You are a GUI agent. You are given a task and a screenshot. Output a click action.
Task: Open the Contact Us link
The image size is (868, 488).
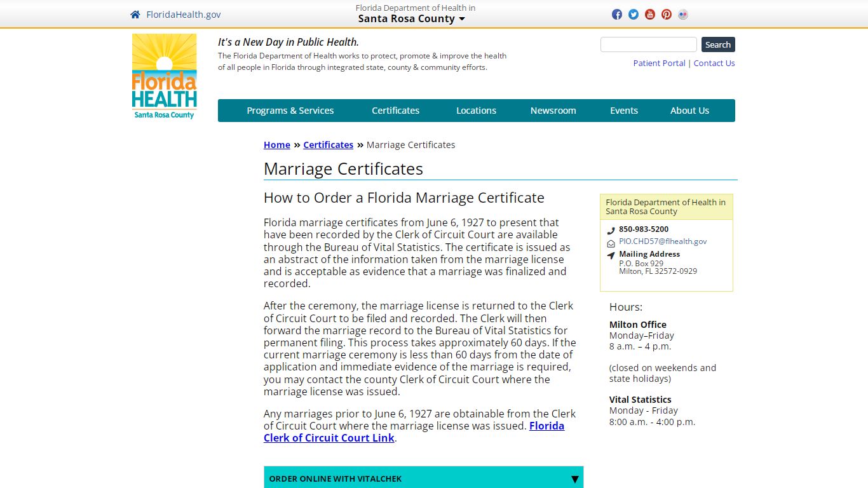pyautogui.click(x=714, y=63)
